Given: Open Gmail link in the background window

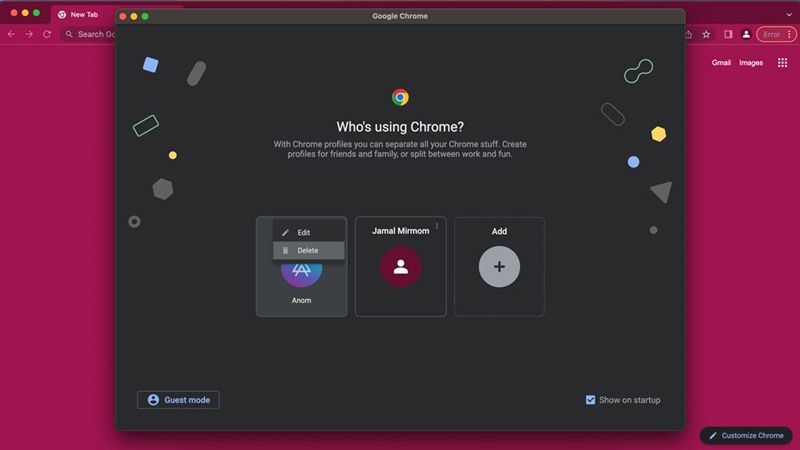Looking at the screenshot, I should coord(721,63).
